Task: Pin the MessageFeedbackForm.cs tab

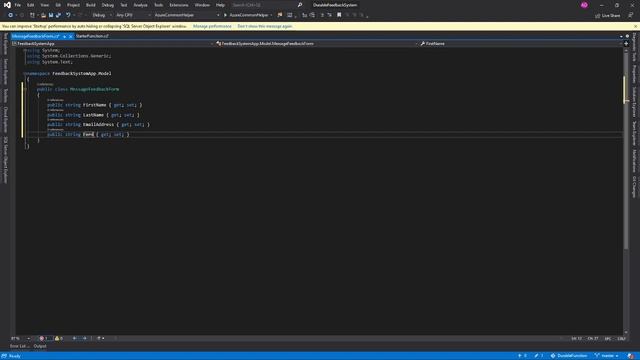Action: (64, 36)
